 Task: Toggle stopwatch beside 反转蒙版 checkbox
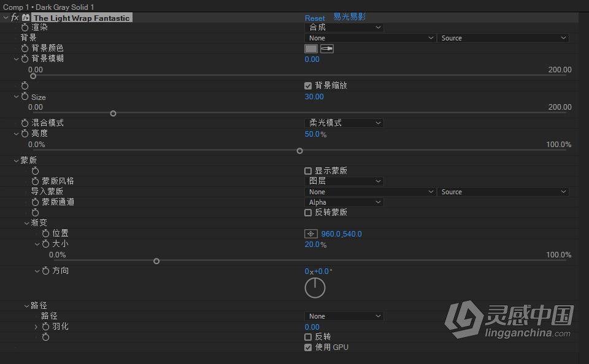click(x=36, y=213)
